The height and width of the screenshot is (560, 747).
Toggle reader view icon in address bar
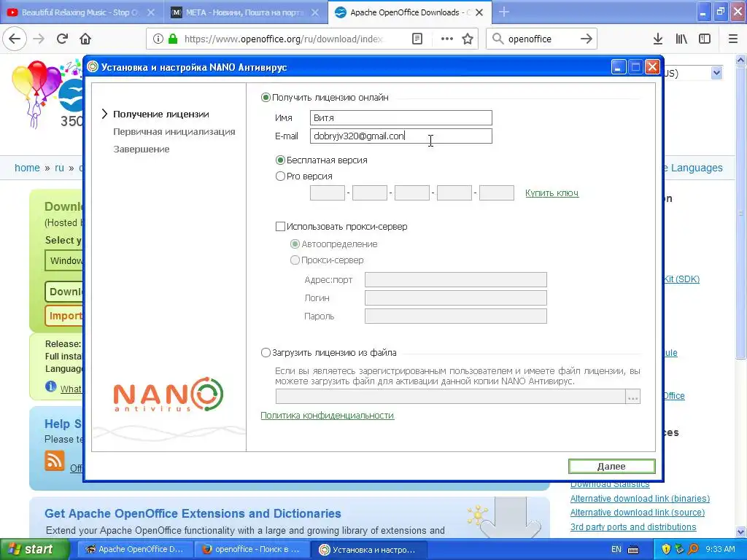tap(417, 39)
